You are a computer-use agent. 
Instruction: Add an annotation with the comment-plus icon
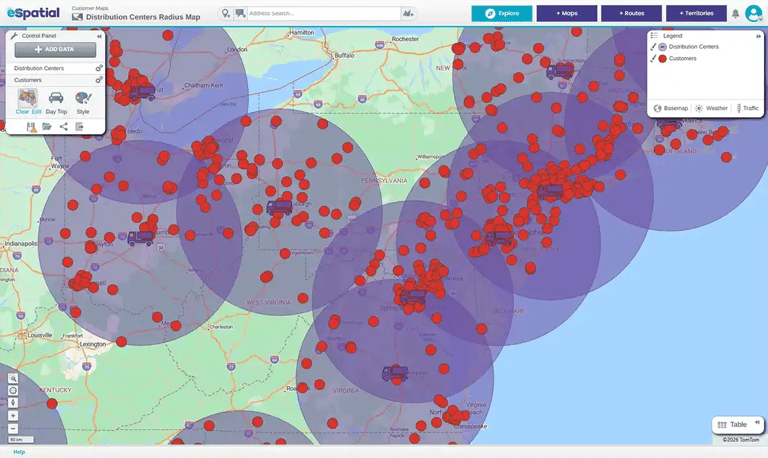tap(240, 13)
